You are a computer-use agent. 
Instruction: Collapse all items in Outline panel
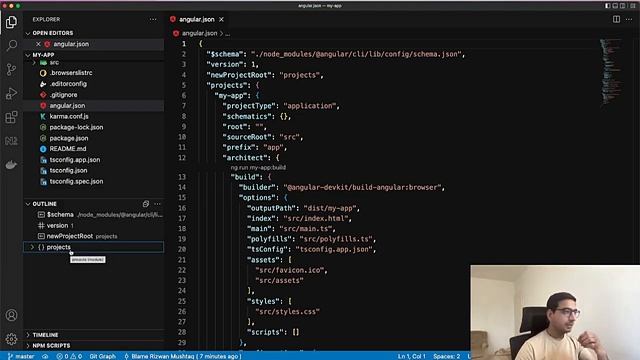[x=146, y=204]
